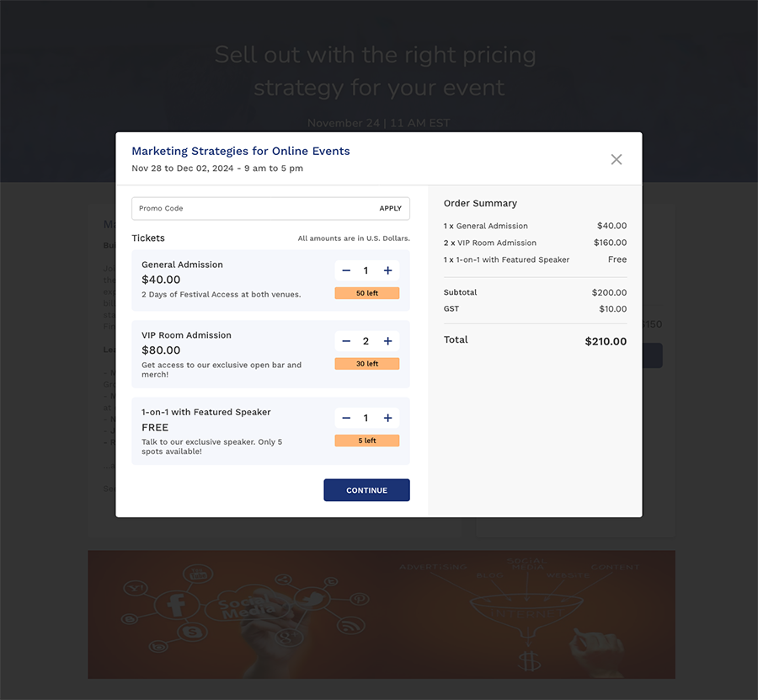Click VIP Room Admission quantity value
The width and height of the screenshot is (758, 700).
point(366,341)
